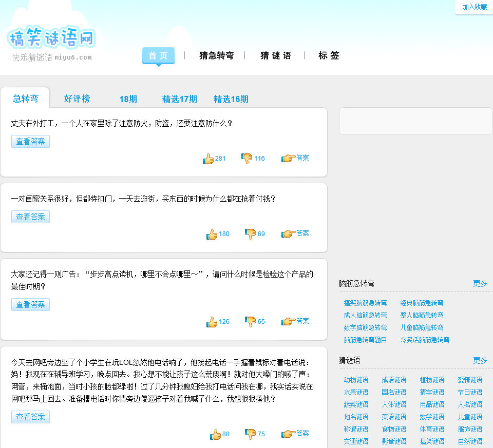Image resolution: width=493 pixels, height=448 pixels.
Task: Open 猜谜语 in the navigation bar
Action: click(x=276, y=55)
